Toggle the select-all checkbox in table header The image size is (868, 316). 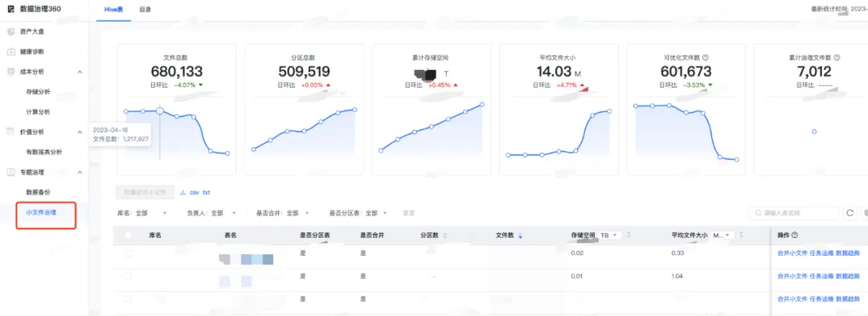tap(128, 236)
